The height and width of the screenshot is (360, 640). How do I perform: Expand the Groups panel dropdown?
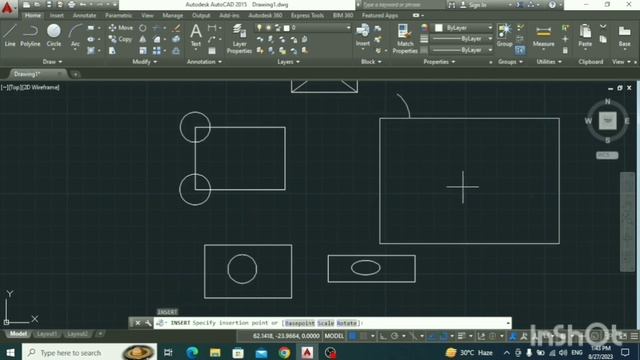510,62
